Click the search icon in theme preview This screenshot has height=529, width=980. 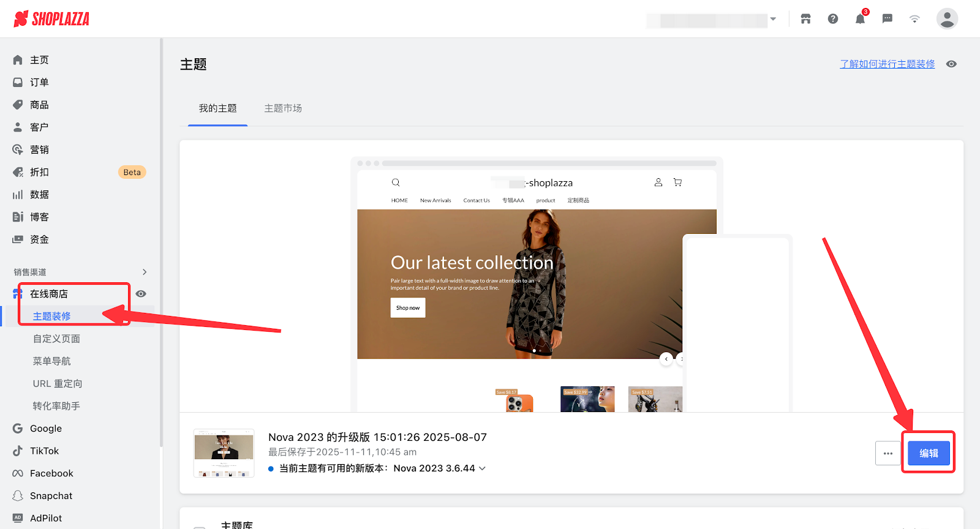click(x=396, y=182)
